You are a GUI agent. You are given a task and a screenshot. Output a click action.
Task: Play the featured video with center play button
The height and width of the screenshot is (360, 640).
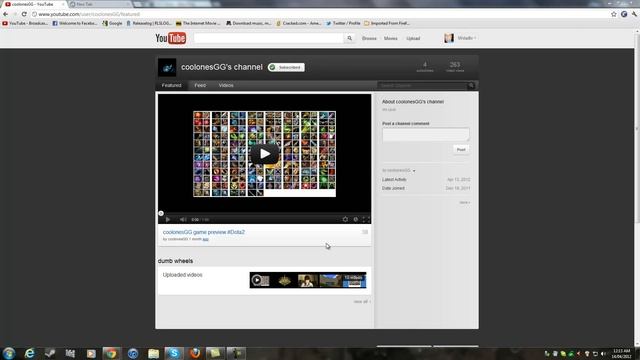[264, 154]
